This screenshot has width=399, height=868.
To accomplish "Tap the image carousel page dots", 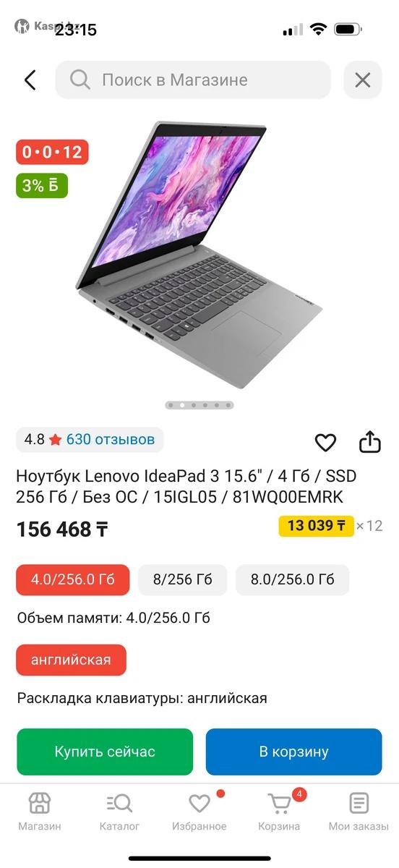I will 199,405.
